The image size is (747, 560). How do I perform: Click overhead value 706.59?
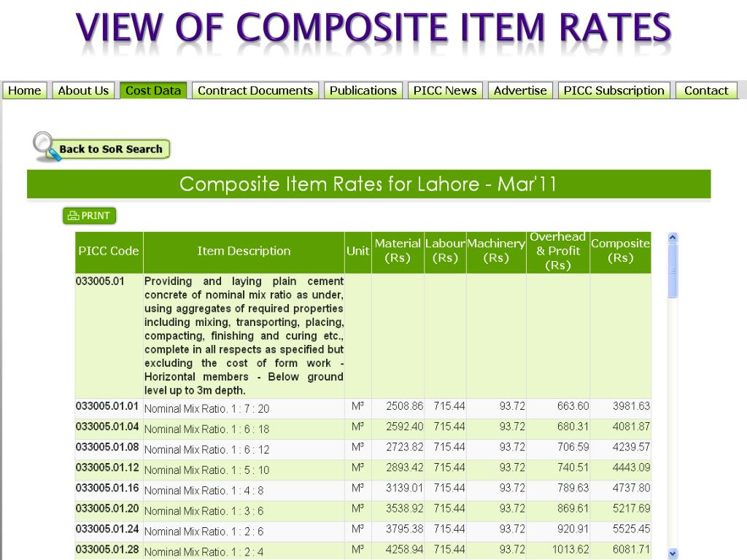573,447
